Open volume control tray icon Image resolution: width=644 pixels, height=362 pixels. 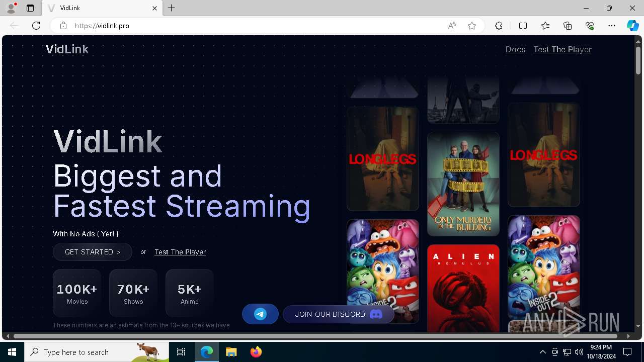tap(579, 352)
